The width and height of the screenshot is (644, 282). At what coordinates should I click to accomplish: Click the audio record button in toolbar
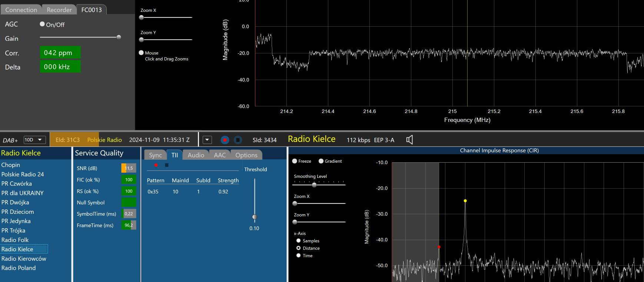tap(225, 140)
